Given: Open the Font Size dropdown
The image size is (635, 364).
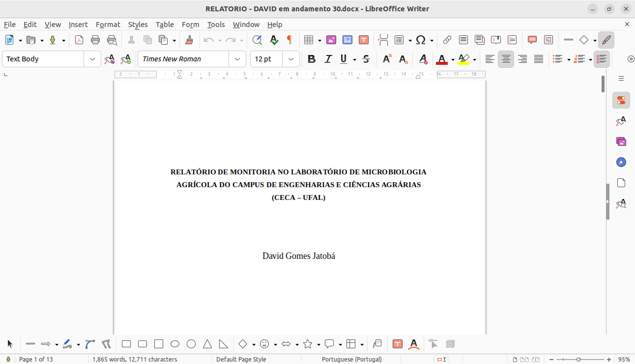Looking at the screenshot, I should point(291,59).
